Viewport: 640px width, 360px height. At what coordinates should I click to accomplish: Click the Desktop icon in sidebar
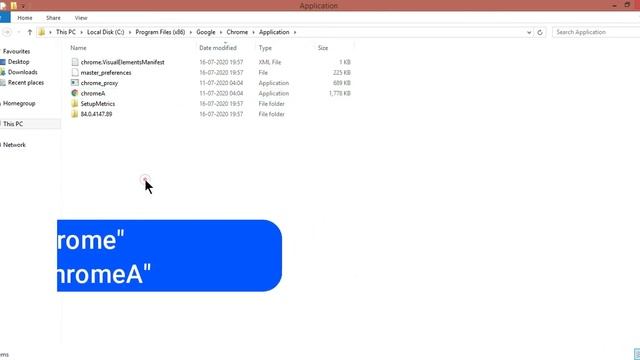point(3,62)
